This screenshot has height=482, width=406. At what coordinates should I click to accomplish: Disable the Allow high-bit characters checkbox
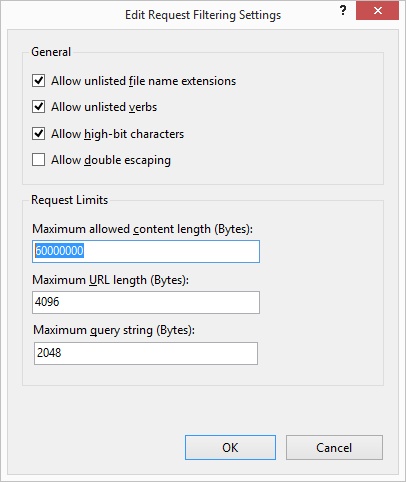(x=38, y=134)
